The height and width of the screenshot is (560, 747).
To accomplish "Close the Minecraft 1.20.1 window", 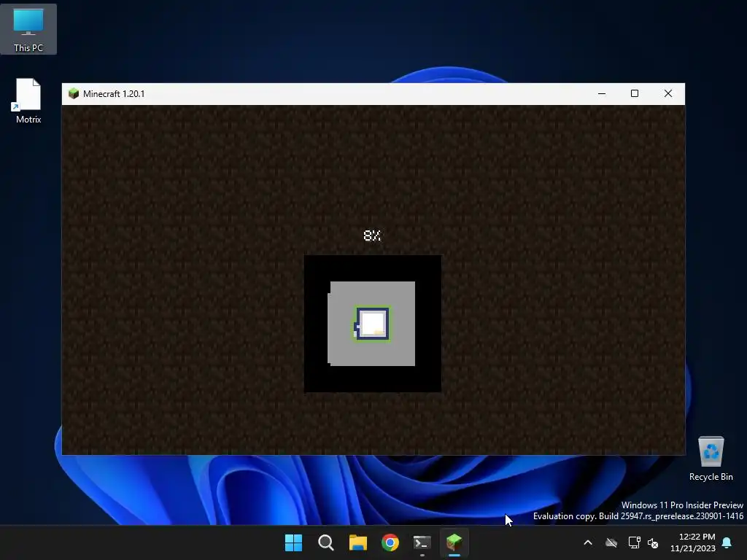I will [x=668, y=94].
